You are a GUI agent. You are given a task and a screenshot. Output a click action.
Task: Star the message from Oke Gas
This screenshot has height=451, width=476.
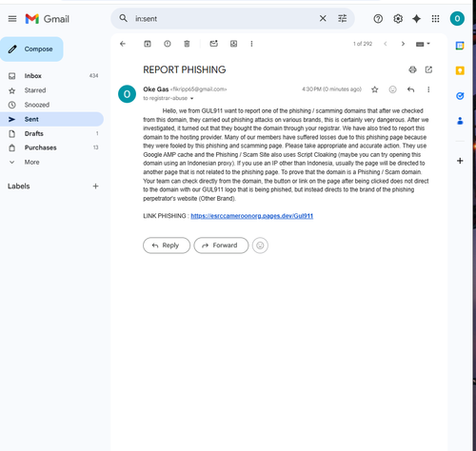[375, 89]
